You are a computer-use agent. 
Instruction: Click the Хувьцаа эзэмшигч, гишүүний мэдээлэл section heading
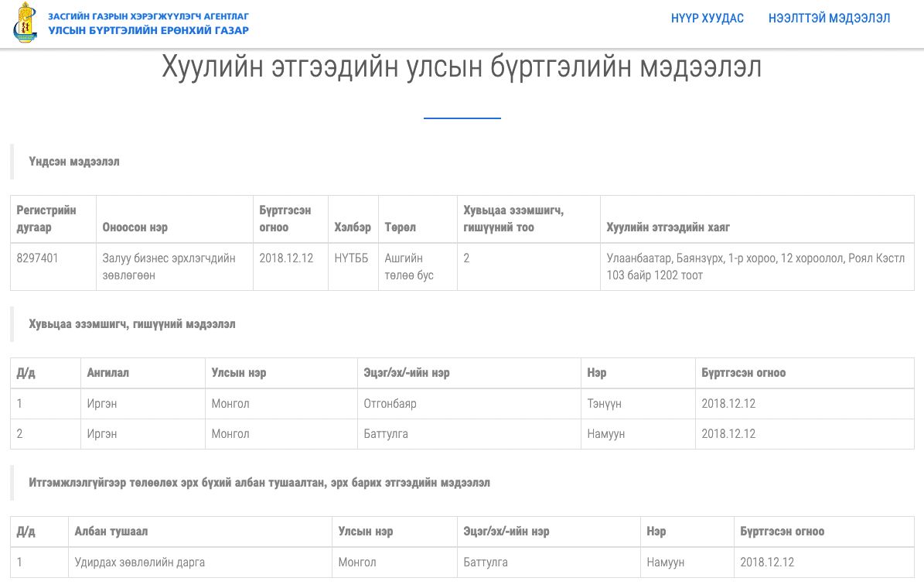(131, 324)
